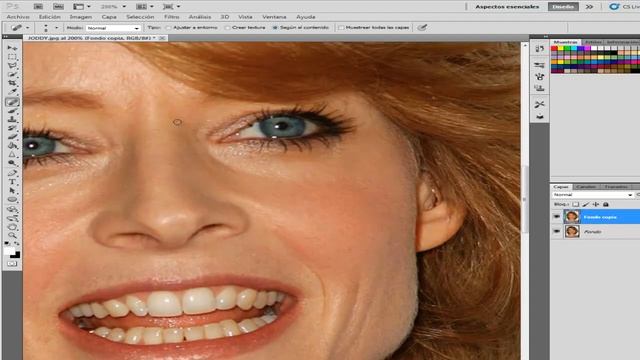Open the Imagen menu

pyautogui.click(x=80, y=17)
